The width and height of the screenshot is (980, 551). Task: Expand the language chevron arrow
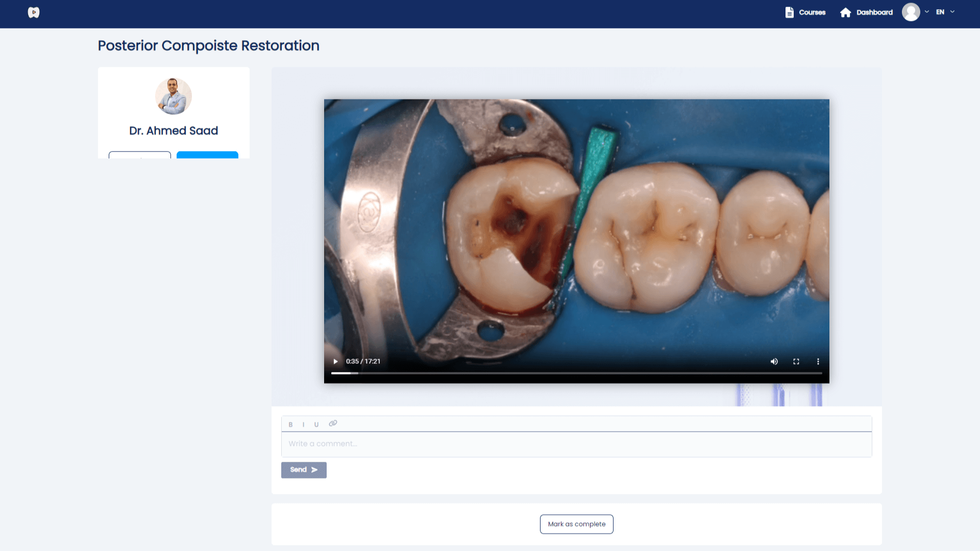[952, 12]
